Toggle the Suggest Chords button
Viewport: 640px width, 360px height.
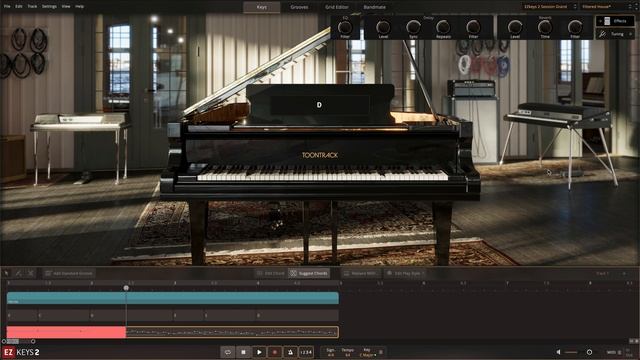[x=309, y=273]
